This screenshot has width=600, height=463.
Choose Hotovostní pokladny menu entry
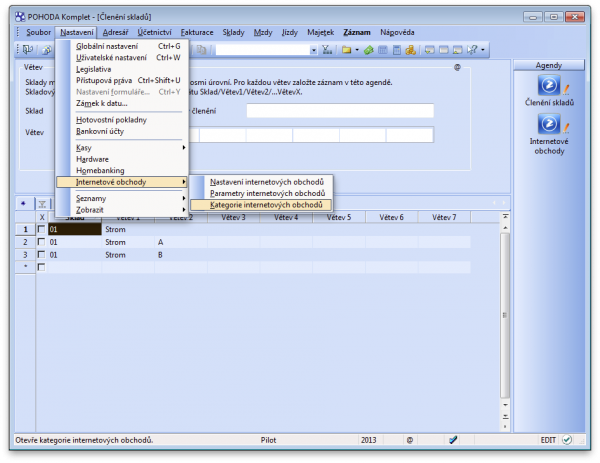[x=122, y=120]
